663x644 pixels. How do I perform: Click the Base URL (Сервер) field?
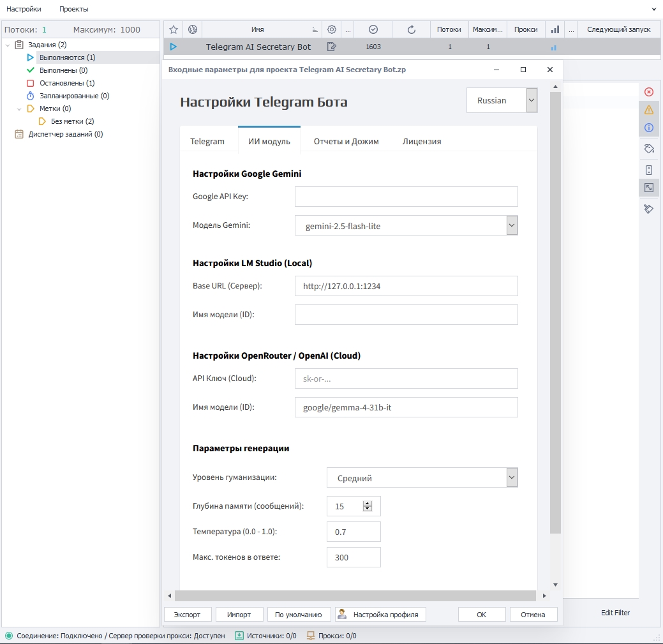406,286
